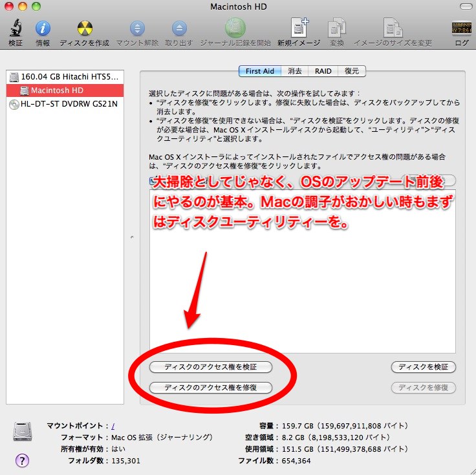This screenshot has height=475, width=476.
Task: Click the ディスクを検証 button
Action: click(424, 367)
